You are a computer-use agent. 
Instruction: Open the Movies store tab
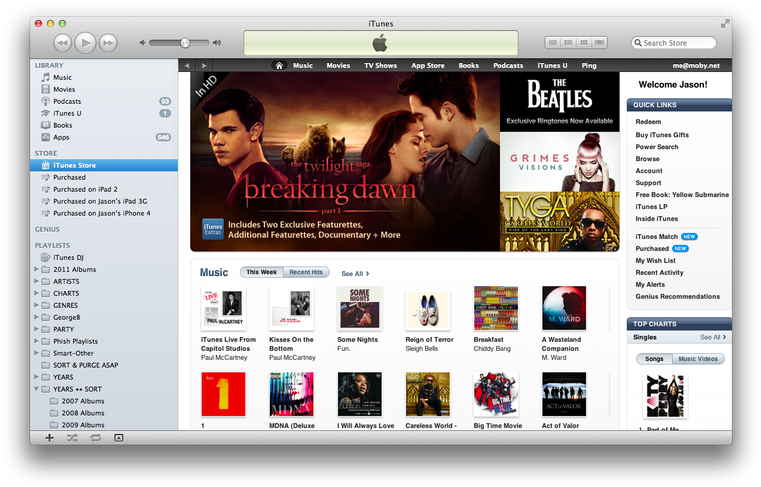coord(338,66)
